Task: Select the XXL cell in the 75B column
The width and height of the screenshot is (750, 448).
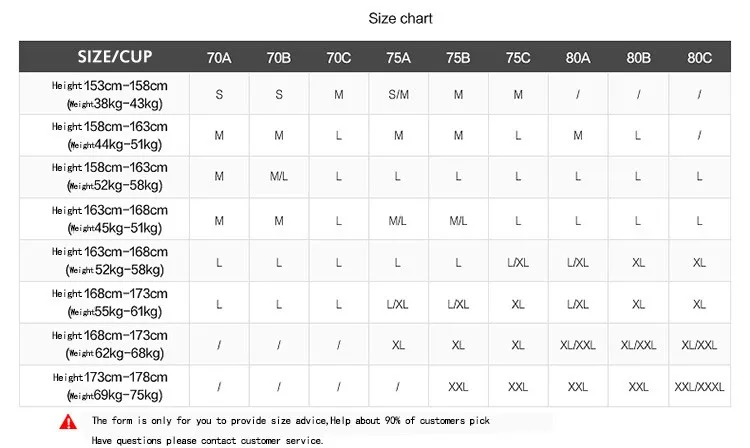Action: 458,386
